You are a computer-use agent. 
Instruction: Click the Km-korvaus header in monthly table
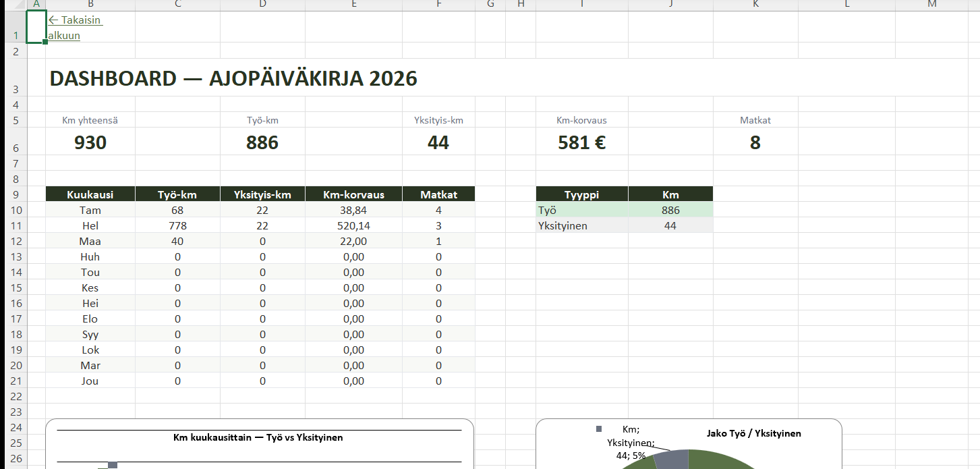coord(353,194)
